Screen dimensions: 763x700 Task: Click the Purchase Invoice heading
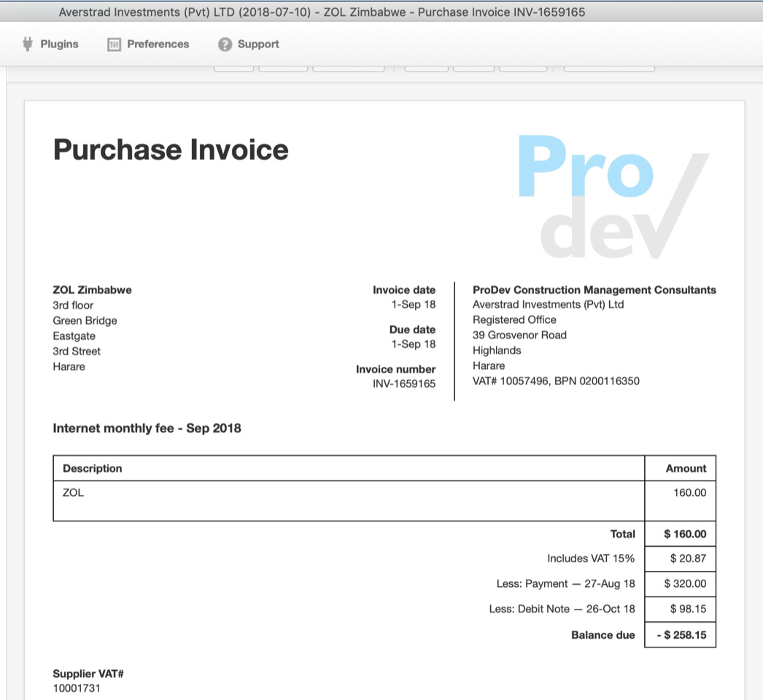click(171, 149)
